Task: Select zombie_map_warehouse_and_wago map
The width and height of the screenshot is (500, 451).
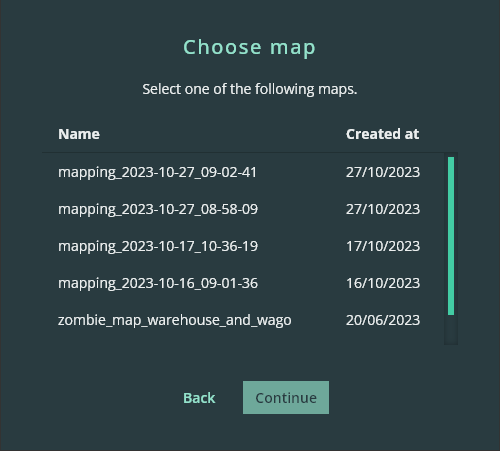Action: pyautogui.click(x=243, y=320)
